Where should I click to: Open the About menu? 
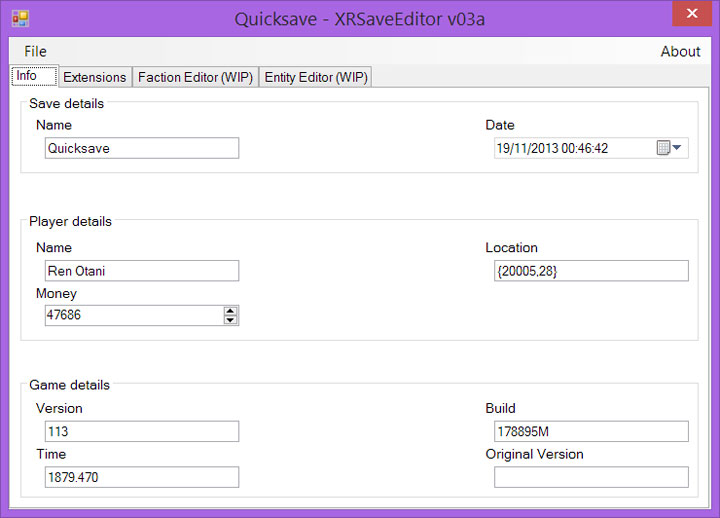pos(680,51)
